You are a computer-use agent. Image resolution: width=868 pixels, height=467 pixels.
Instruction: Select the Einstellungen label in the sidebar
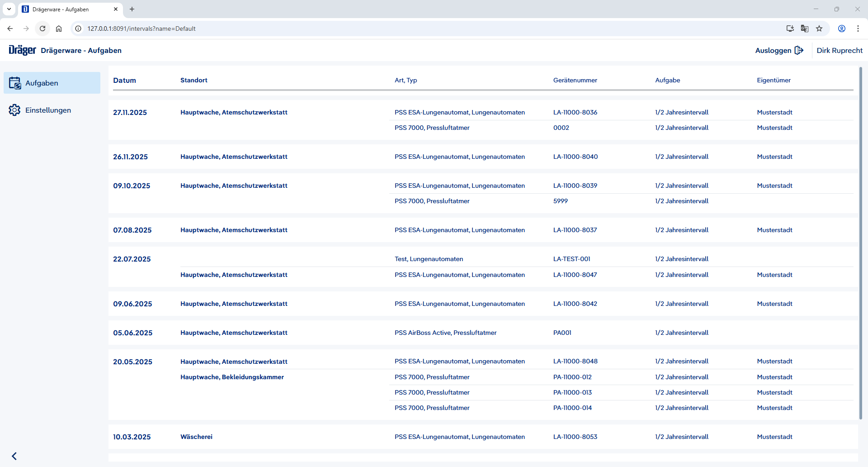(48, 110)
